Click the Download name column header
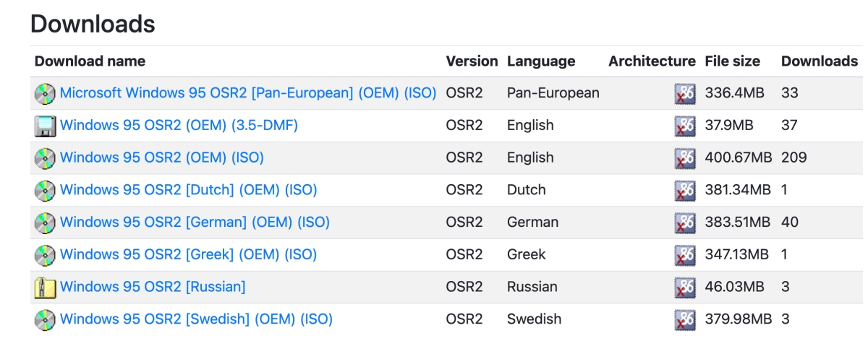 (x=90, y=61)
